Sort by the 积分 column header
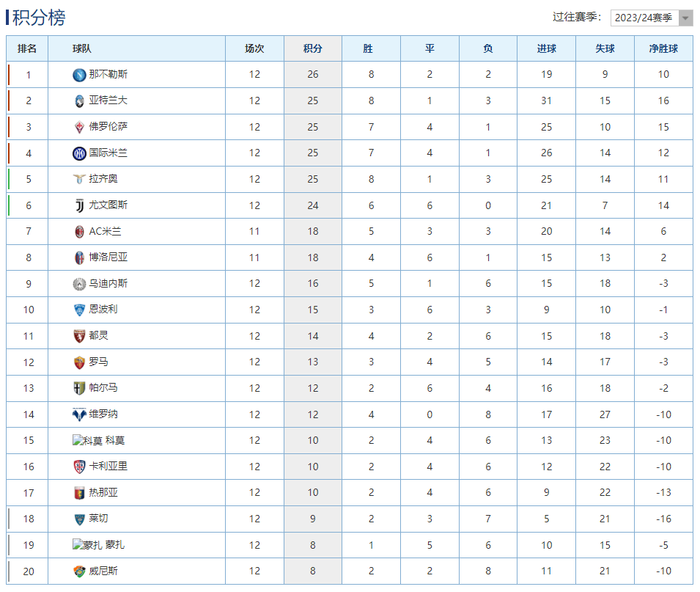The image size is (700, 592). [313, 48]
